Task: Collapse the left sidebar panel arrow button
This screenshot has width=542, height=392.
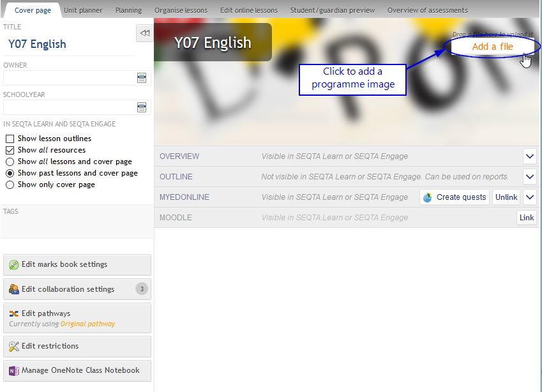Action: point(145,33)
